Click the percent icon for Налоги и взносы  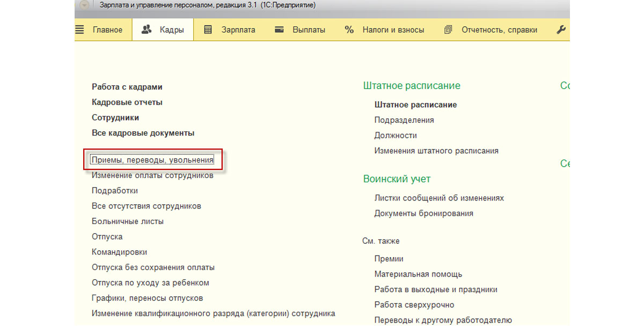pos(349,30)
